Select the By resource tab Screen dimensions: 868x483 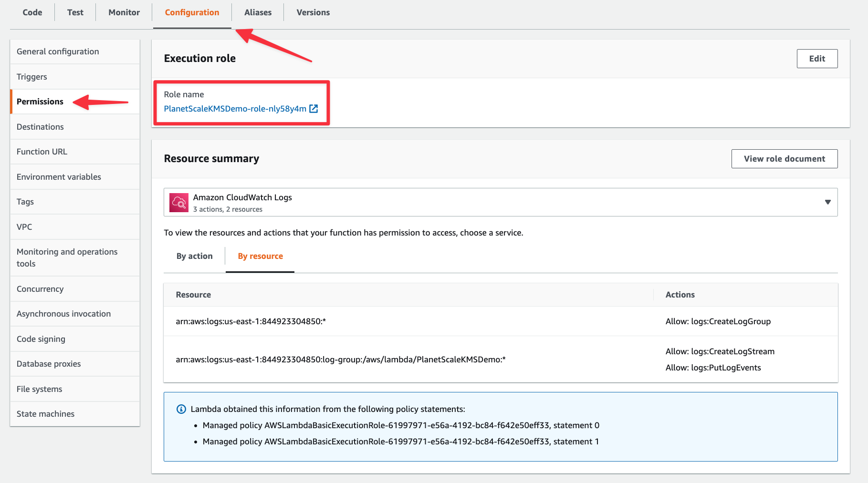260,256
